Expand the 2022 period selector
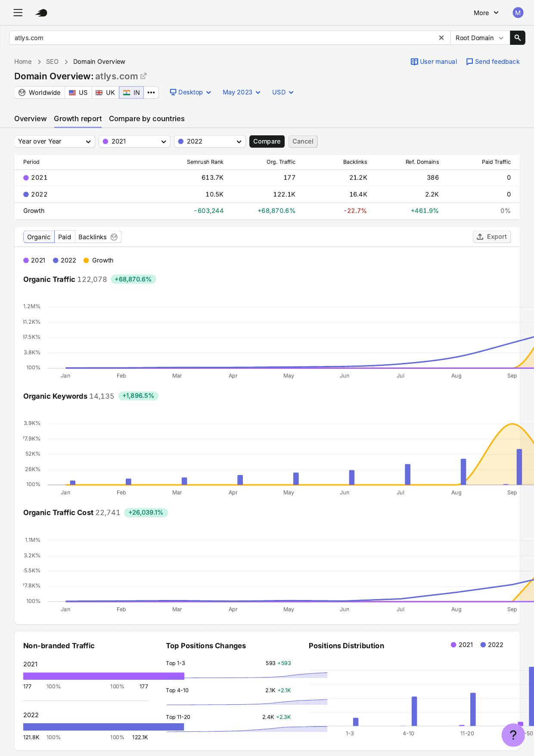 [x=210, y=141]
